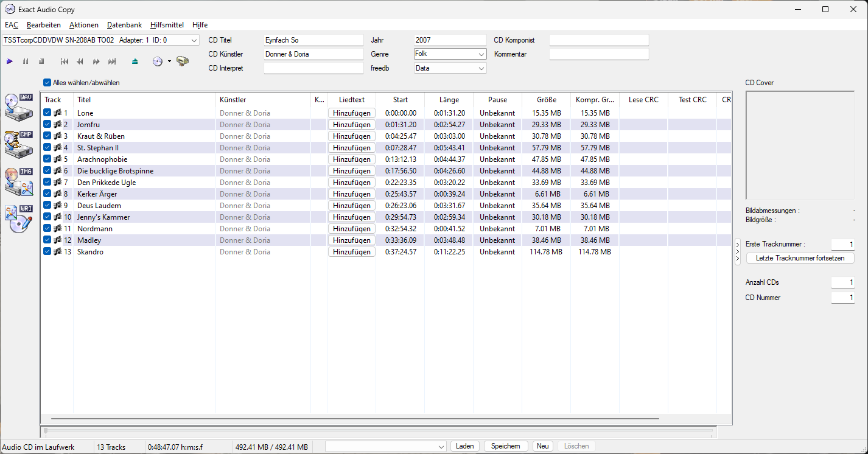The width and height of the screenshot is (868, 454).
Task: Uncheck track 6 Die bucklige Brotspinne checkbox
Action: coord(47,171)
